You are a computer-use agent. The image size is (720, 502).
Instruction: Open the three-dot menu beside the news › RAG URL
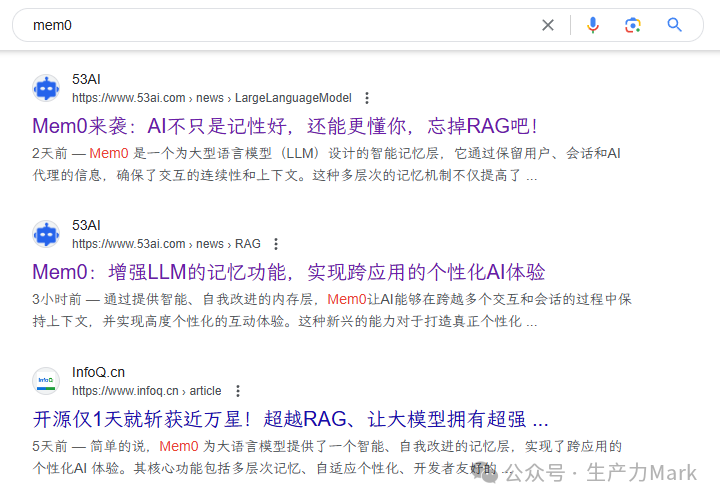276,244
